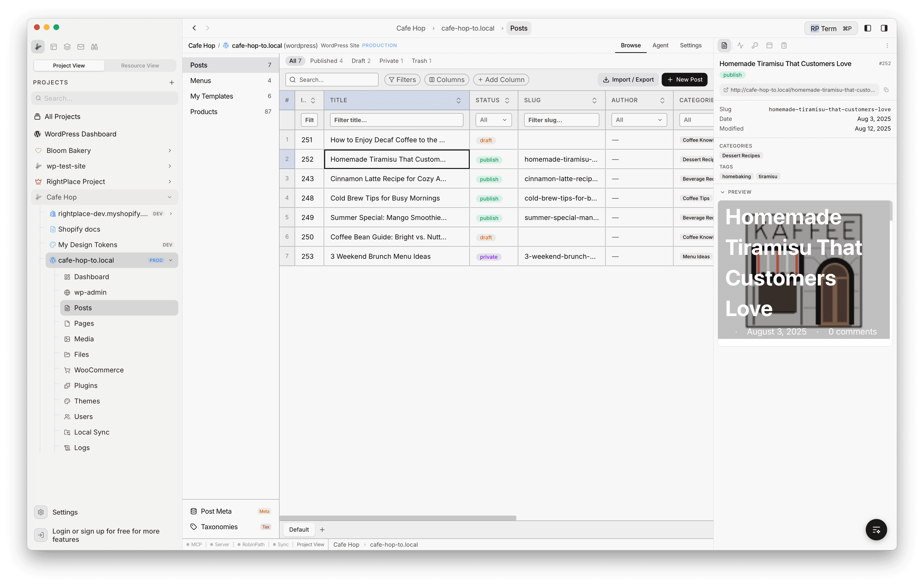Switch to Resource View
Screen dimensions: 924x586
(x=140, y=65)
